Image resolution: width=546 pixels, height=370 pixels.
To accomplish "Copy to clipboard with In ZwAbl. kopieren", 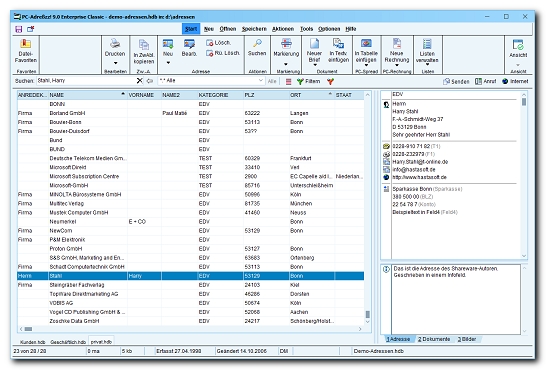I will pos(144,45).
